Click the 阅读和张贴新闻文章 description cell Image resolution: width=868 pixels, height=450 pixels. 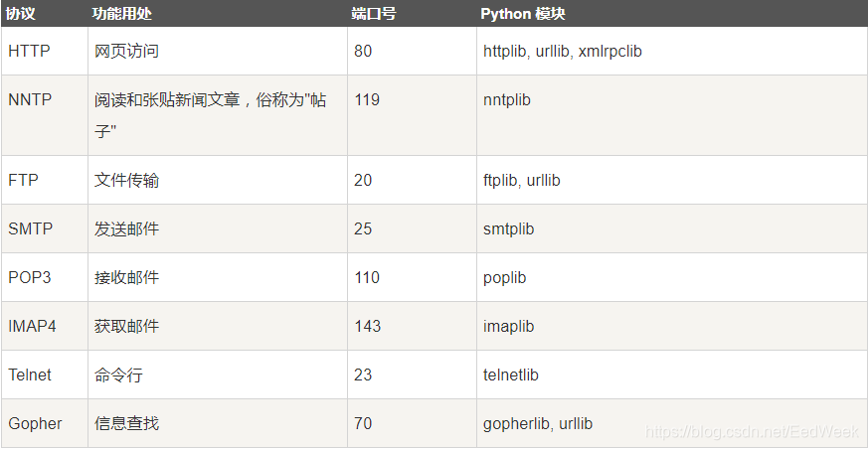click(218, 115)
